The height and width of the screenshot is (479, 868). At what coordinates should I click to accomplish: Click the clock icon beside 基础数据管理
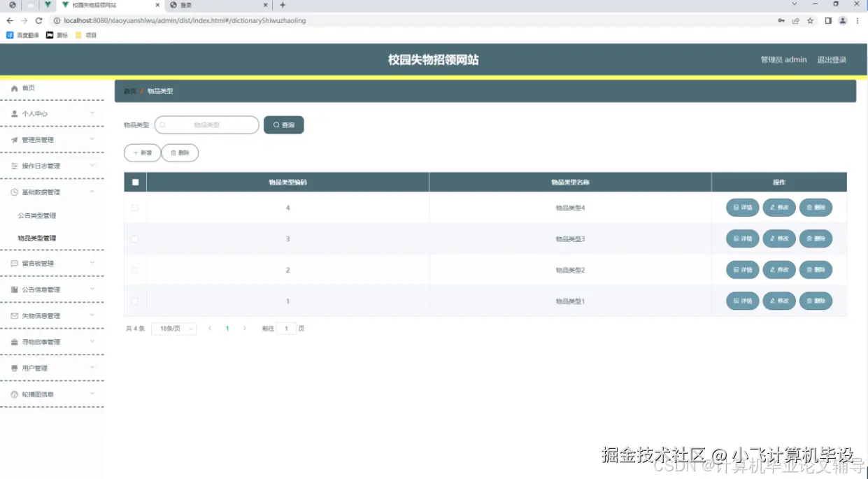(14, 192)
